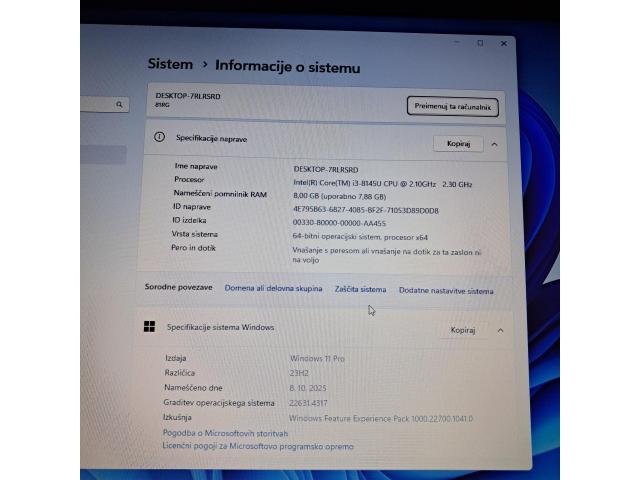Copy device specifications with Kopiraj

pyautogui.click(x=458, y=143)
